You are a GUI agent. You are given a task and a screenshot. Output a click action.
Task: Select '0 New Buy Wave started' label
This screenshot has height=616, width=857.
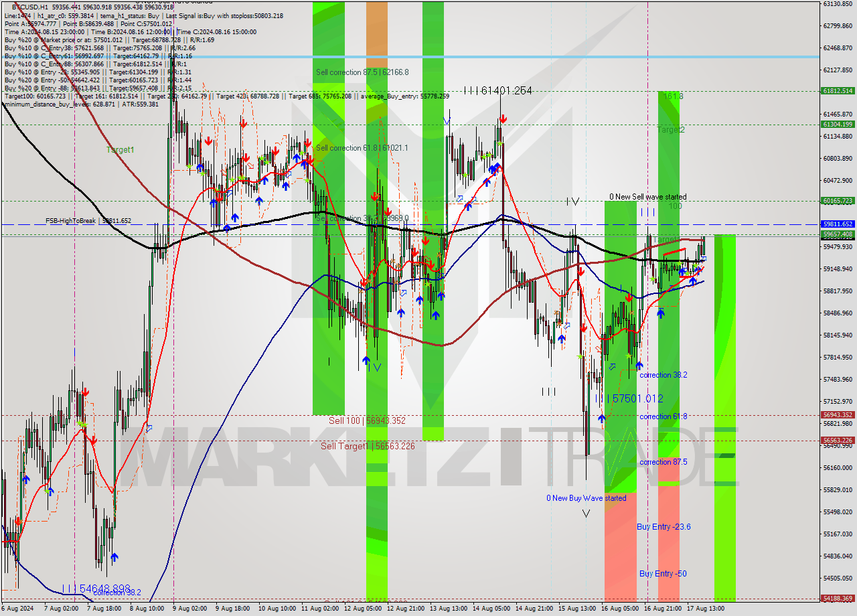tap(587, 498)
